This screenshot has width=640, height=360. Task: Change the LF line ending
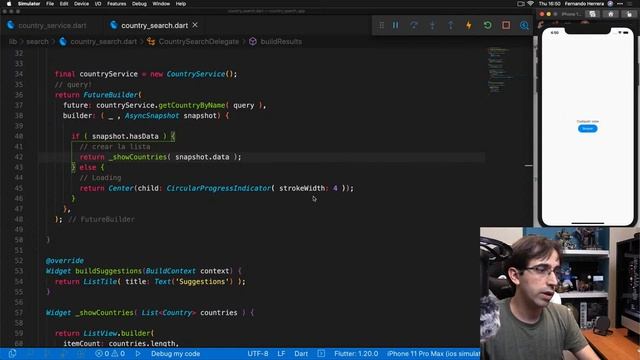point(281,354)
